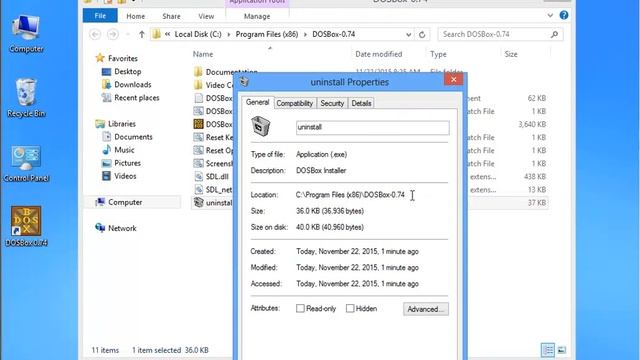Image resolution: width=640 pixels, height=360 pixels.
Task: Open the Share ribbon tab
Action: click(171, 16)
